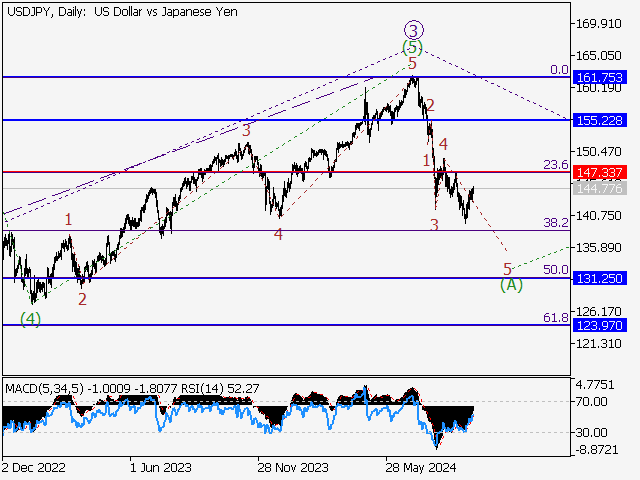Click the 126.170 price axis value

coord(598,312)
